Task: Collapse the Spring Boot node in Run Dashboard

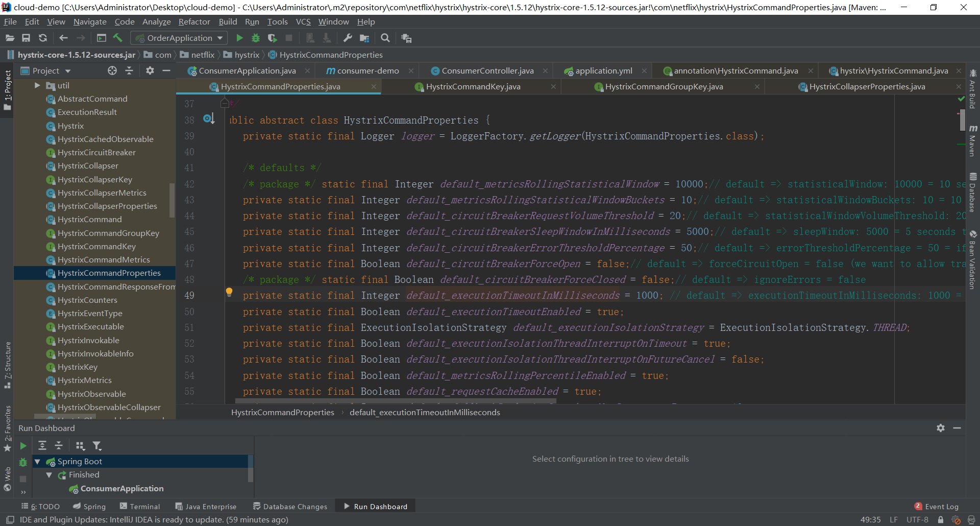Action: pyautogui.click(x=37, y=462)
